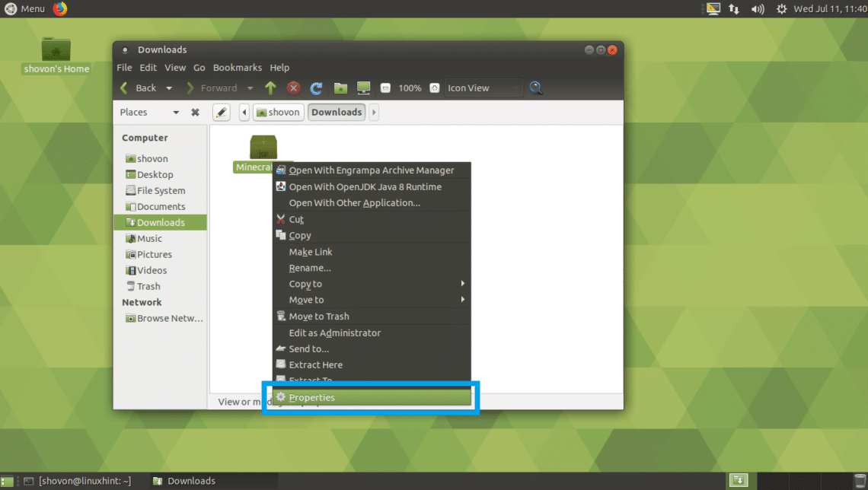Toggle the location text entry pencil

click(x=222, y=113)
